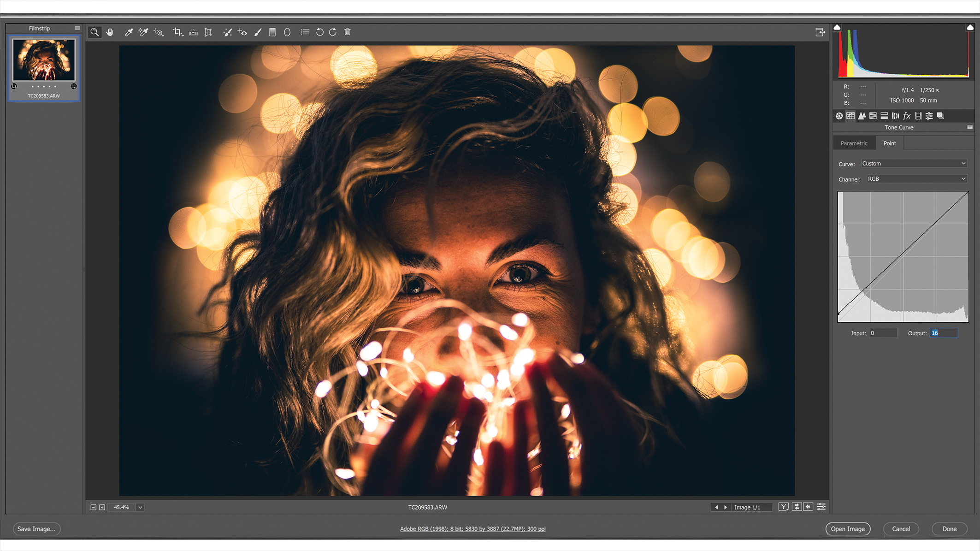Select the Hand tool
This screenshot has width=980, height=551.
(x=110, y=32)
